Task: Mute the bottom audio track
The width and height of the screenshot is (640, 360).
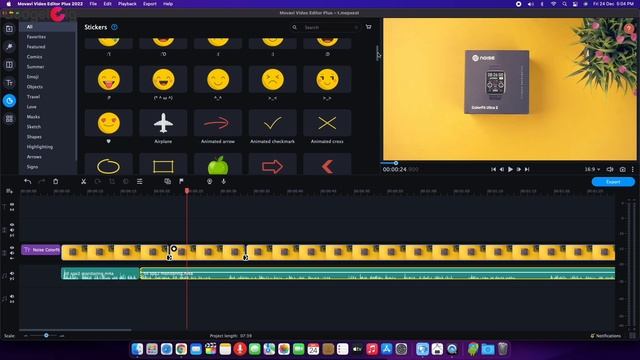Action: coord(12,297)
